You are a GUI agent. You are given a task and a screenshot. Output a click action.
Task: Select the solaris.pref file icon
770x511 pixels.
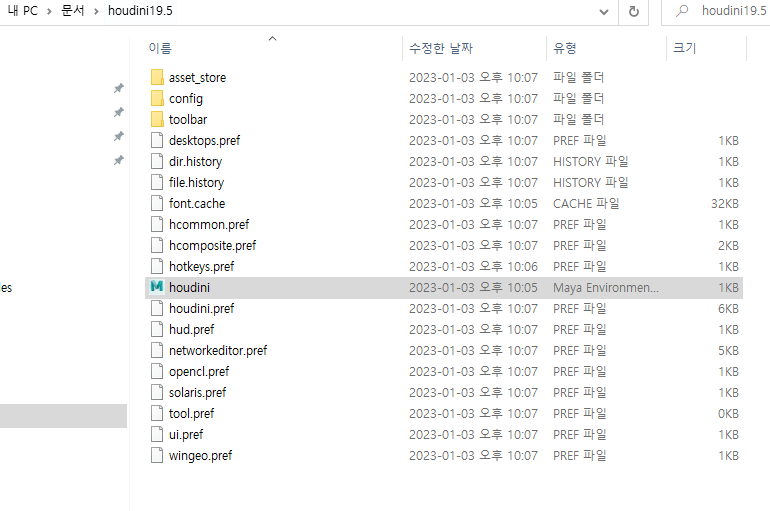(x=157, y=393)
